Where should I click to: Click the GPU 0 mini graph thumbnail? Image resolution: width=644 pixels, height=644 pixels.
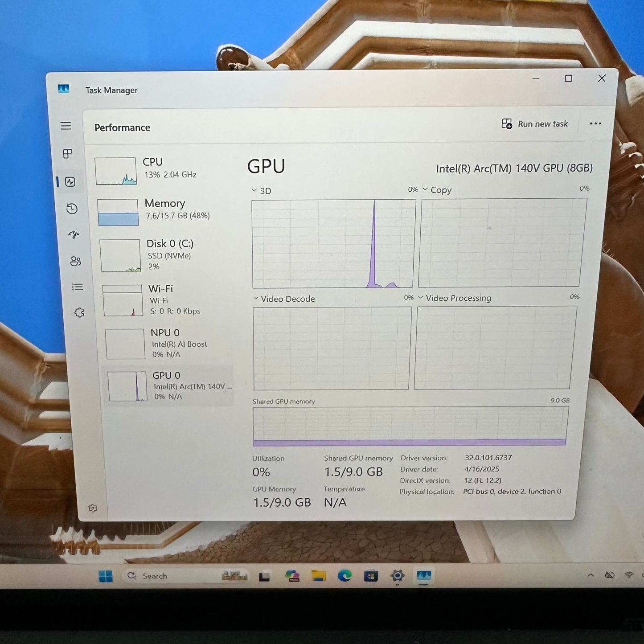[x=128, y=386]
